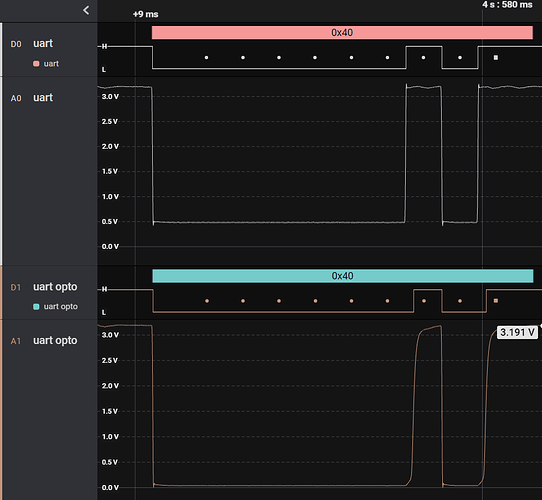Click the 'uart opto' analyzer legend under D1
Screen dimensions: 542x500
(x=60, y=307)
